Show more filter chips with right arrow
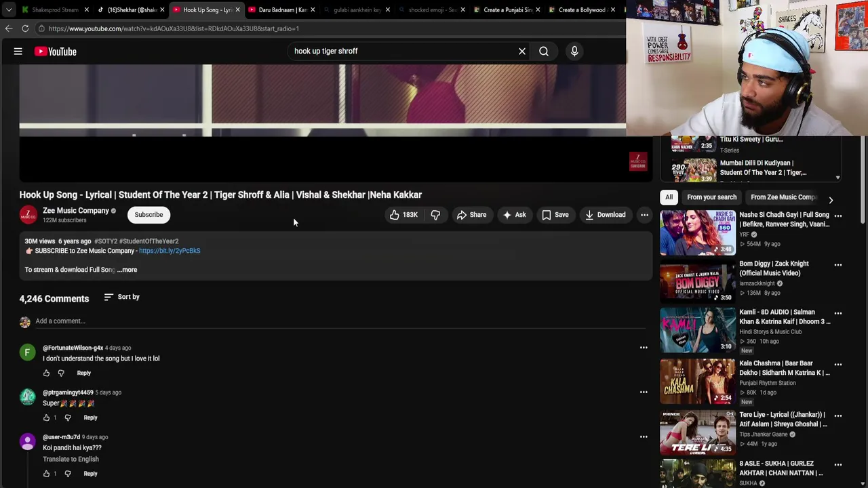The height and width of the screenshot is (488, 868). [831, 200]
